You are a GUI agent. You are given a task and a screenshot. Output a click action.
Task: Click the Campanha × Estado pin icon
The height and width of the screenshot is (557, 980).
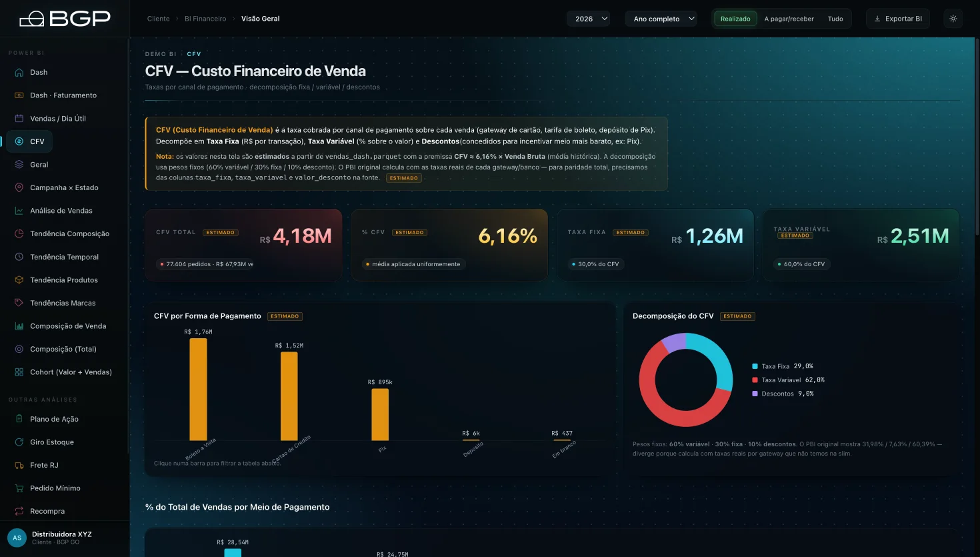point(19,187)
